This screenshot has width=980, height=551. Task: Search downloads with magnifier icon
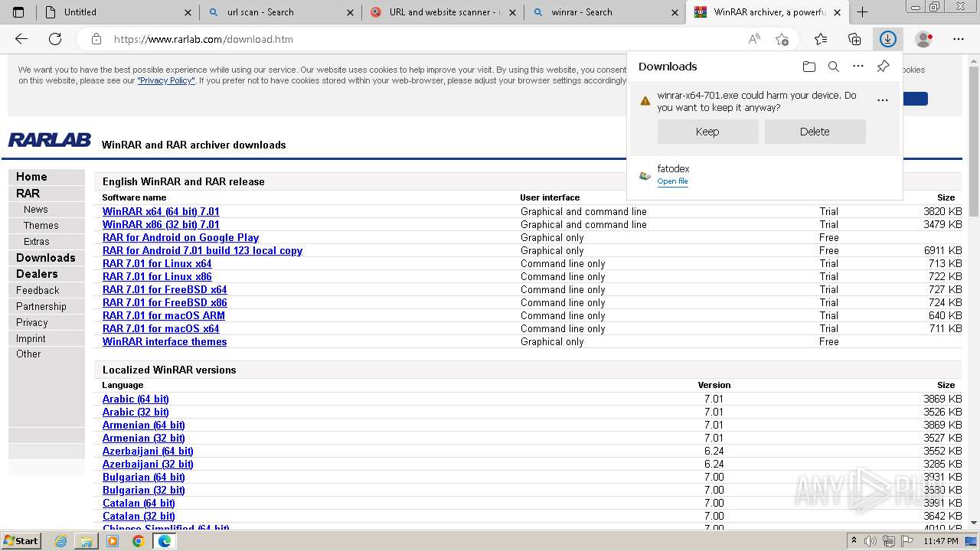click(834, 67)
